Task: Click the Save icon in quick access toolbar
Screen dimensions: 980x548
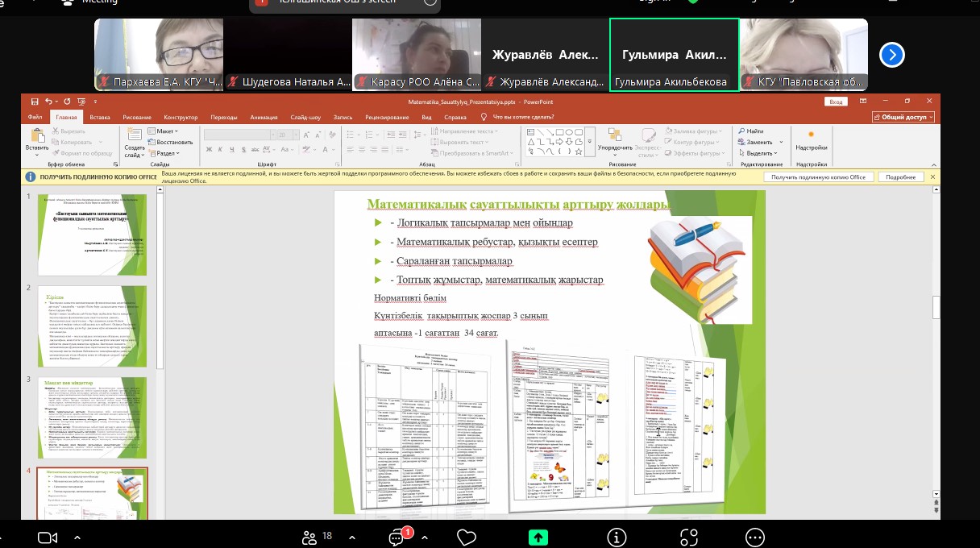Action: 34,102
